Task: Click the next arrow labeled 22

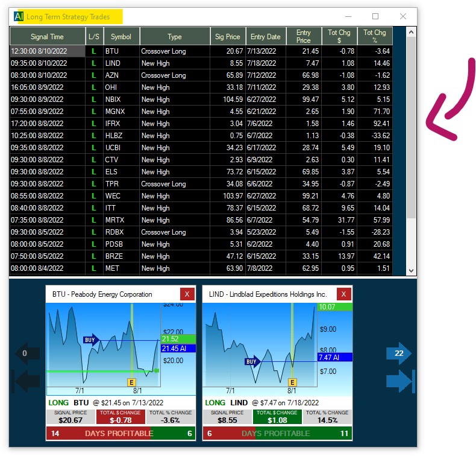Action: [399, 353]
